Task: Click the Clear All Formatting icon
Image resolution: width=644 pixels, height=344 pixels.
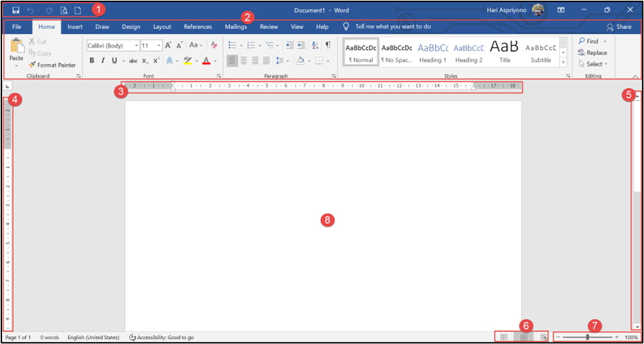Action: [x=214, y=45]
